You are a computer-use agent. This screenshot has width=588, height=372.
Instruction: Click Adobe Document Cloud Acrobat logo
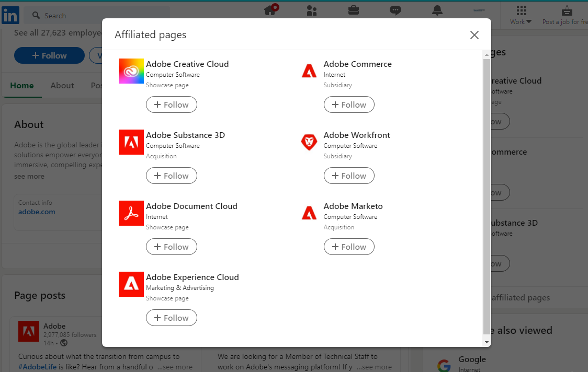click(131, 213)
